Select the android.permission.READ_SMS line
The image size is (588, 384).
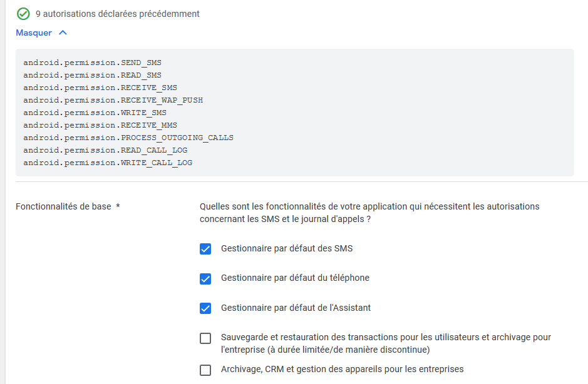click(92, 75)
